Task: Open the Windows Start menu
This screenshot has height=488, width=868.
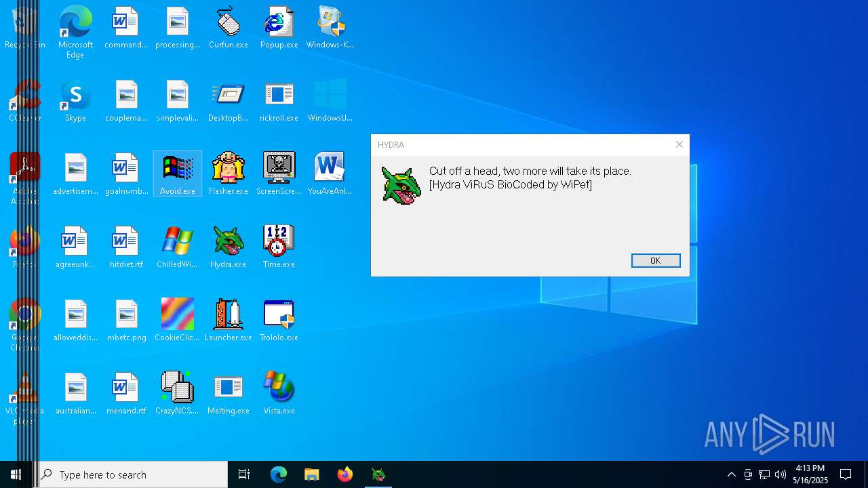Action: (x=16, y=474)
